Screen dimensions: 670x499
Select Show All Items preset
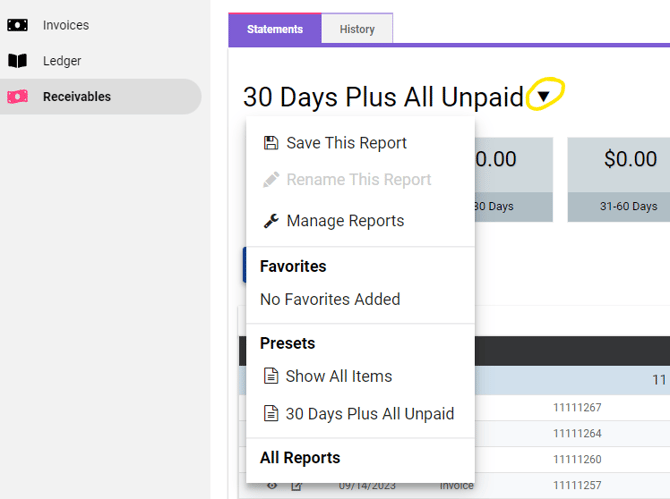coord(338,376)
